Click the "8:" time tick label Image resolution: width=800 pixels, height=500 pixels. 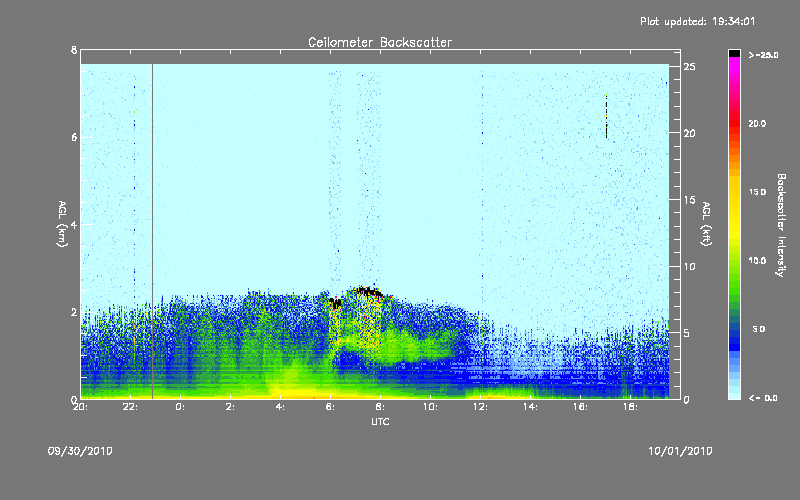[380, 407]
